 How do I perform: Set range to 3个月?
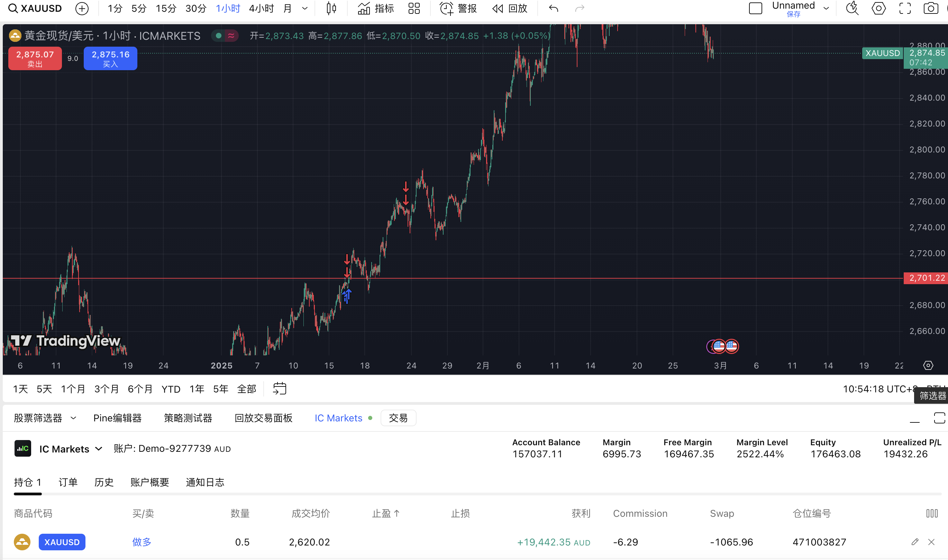[x=107, y=389]
